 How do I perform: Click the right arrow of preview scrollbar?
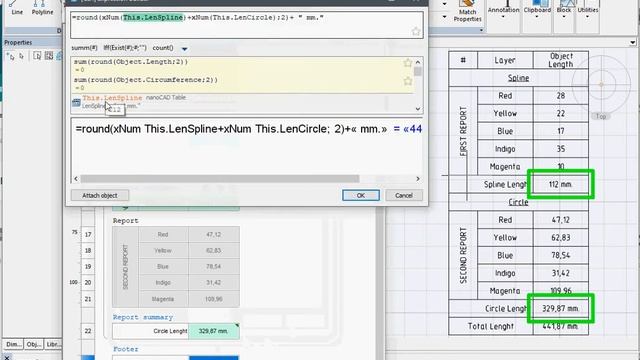[x=418, y=179]
